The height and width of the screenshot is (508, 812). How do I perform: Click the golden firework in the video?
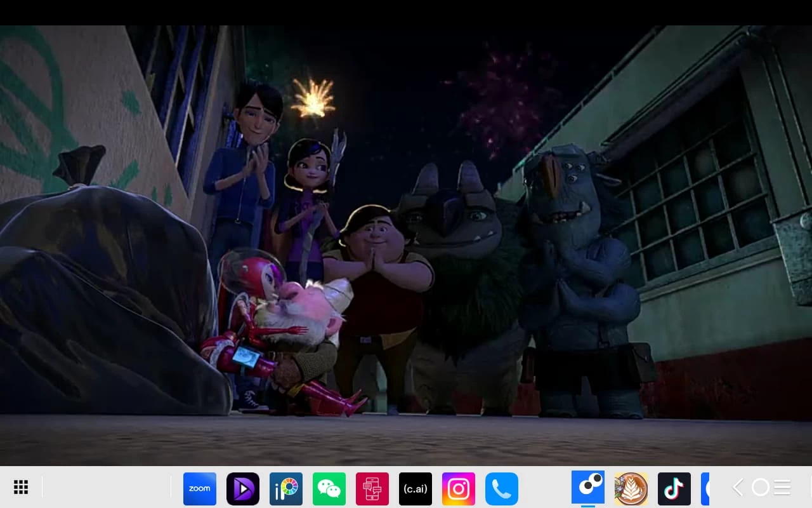pos(313,98)
